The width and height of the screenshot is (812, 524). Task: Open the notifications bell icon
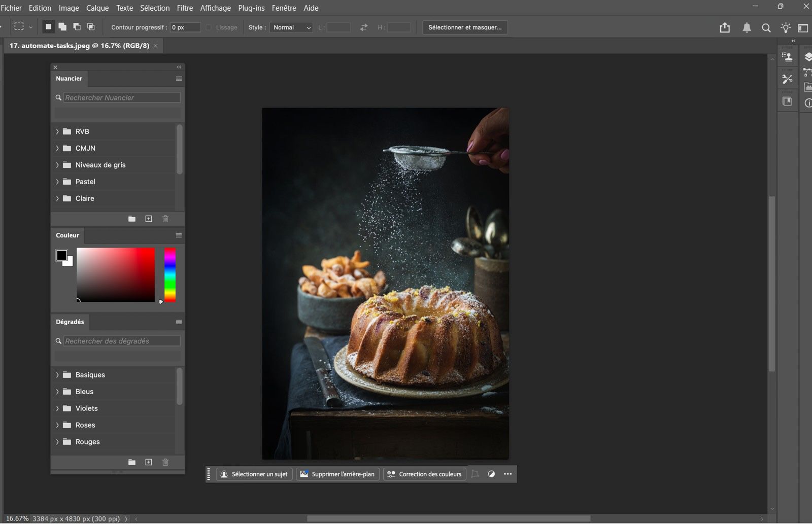coord(747,28)
